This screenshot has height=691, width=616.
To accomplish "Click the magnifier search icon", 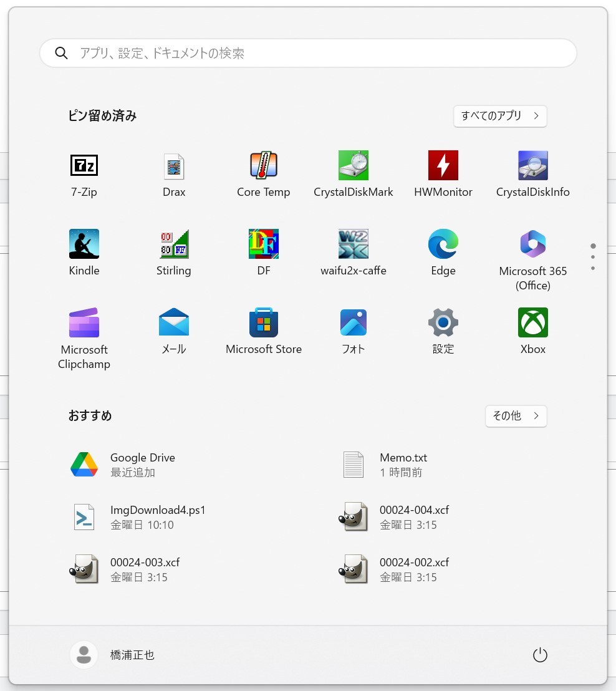I will [61, 54].
